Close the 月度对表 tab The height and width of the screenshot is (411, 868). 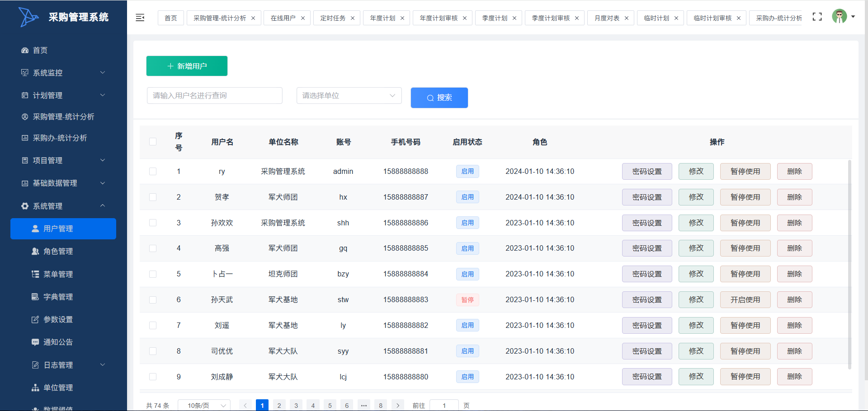pyautogui.click(x=627, y=18)
